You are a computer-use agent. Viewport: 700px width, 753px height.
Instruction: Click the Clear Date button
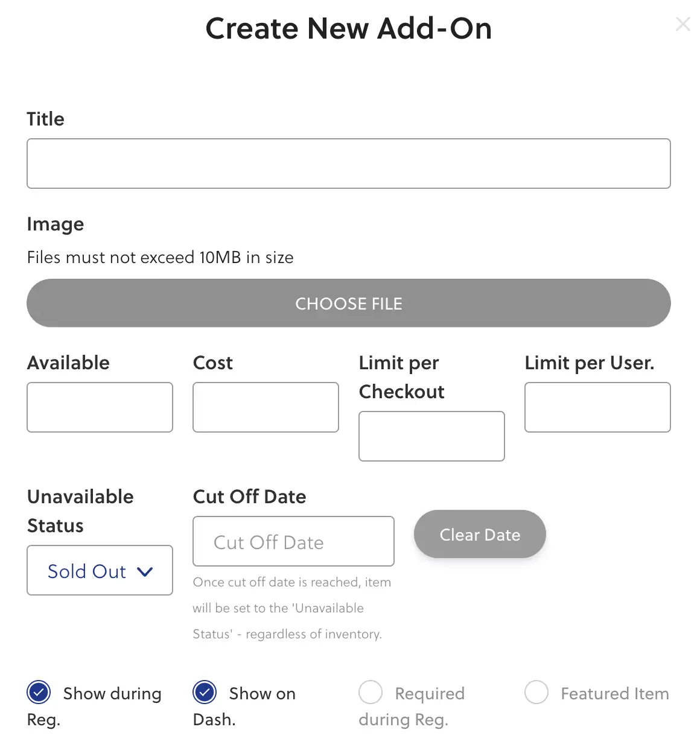tap(480, 535)
